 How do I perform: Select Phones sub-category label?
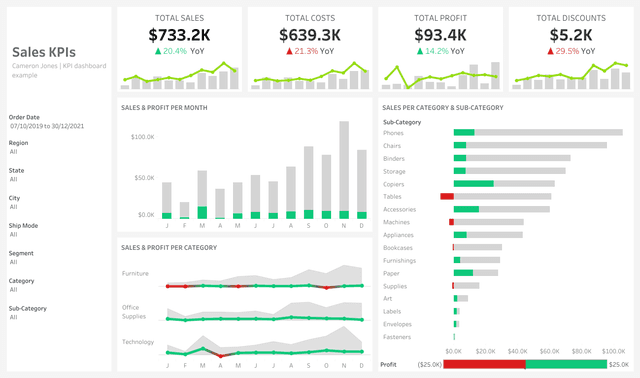(393, 133)
